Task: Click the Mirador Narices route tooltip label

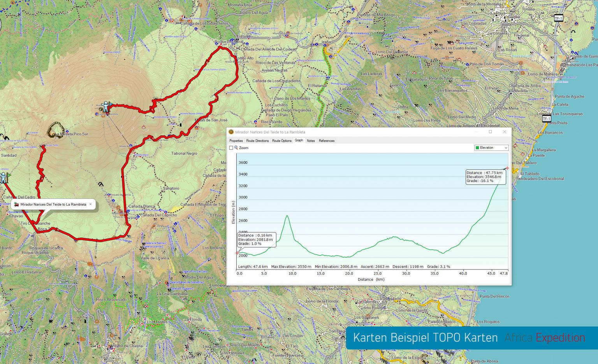Action: pyautogui.click(x=53, y=204)
